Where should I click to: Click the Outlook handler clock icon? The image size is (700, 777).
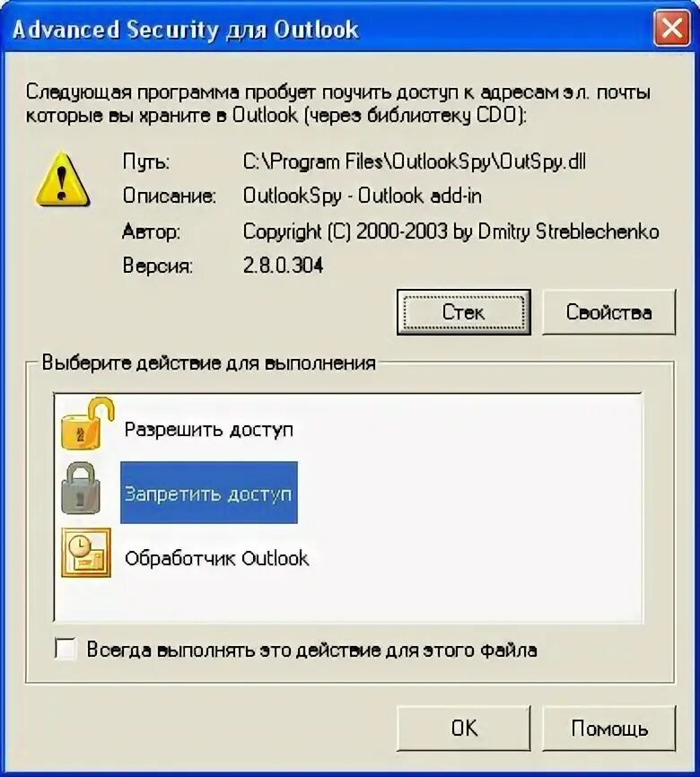(86, 553)
